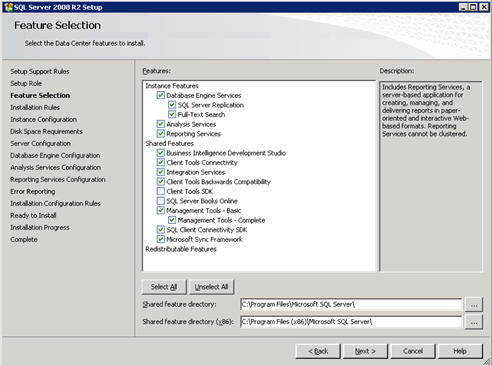
Task: Uncheck Database Engine Services checkbox
Action: pos(161,95)
